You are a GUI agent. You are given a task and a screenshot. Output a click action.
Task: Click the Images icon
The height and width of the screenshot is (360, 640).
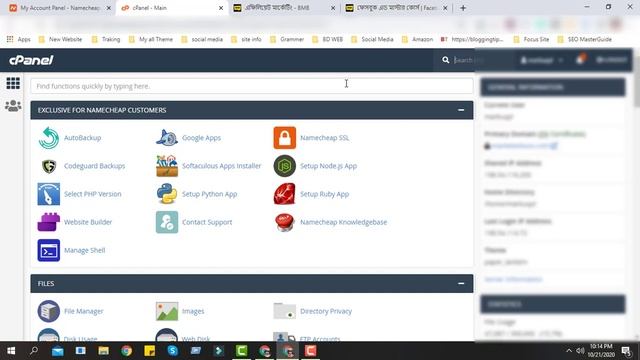click(x=167, y=311)
